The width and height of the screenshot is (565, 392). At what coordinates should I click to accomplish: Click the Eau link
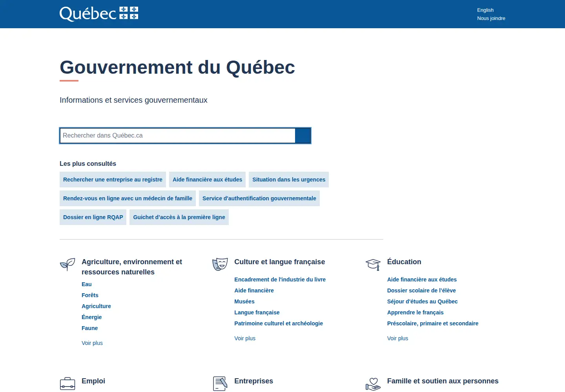point(87,284)
